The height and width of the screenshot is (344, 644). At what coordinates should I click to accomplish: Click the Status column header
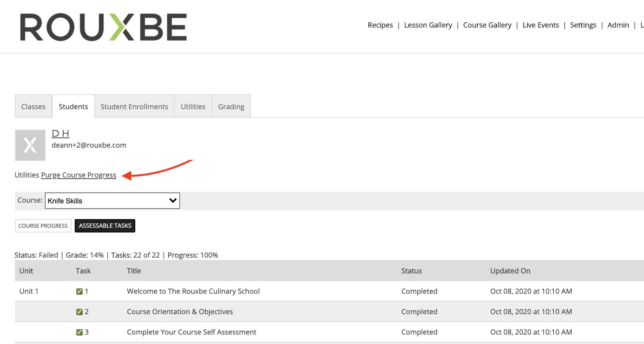coord(411,271)
